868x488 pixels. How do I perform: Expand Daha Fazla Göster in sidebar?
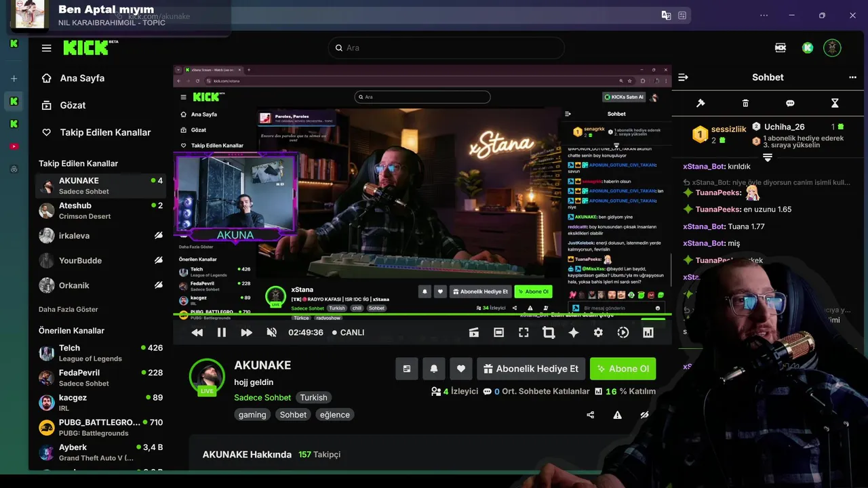tap(68, 309)
